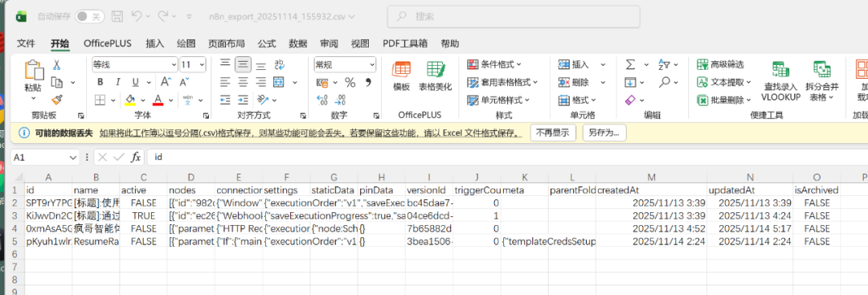Click the 格式 Format button in cells group
This screenshot has width=868, height=295.
[x=577, y=100]
